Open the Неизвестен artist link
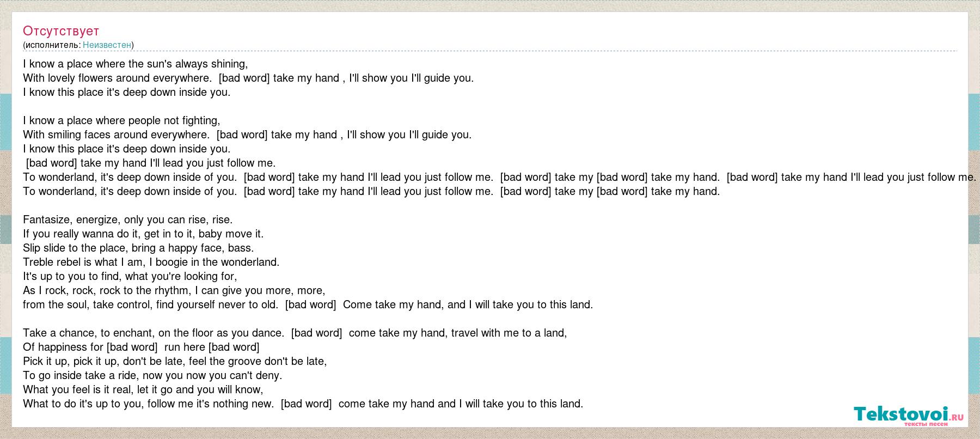 point(107,45)
